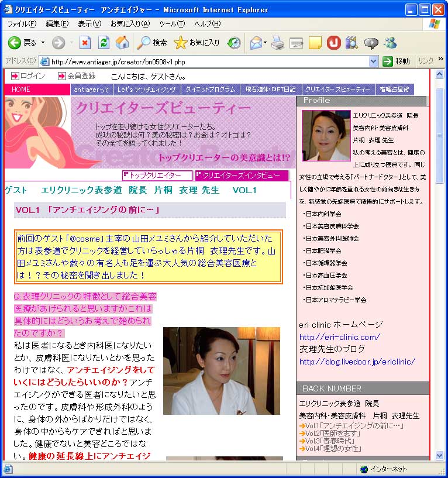Viewport: 448px width, 478px height.
Task: Go to the Home page icon
Action: tap(122, 43)
